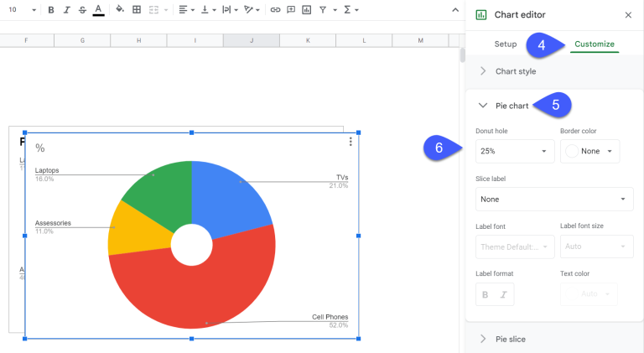Click the insert chart icon
644x353 pixels.
tap(306, 10)
